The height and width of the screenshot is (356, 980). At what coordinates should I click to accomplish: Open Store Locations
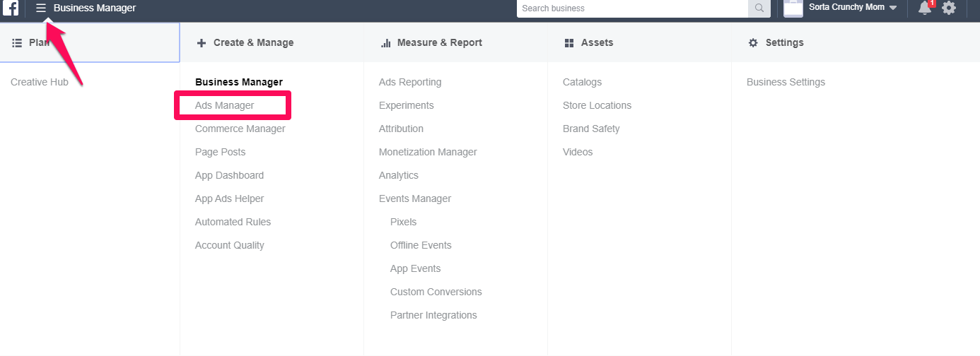coord(597,105)
